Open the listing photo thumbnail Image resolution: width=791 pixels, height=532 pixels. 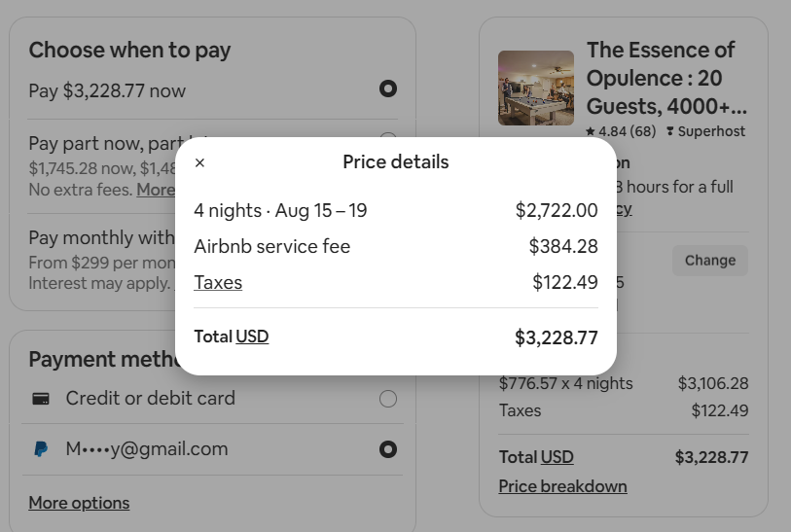tap(535, 89)
